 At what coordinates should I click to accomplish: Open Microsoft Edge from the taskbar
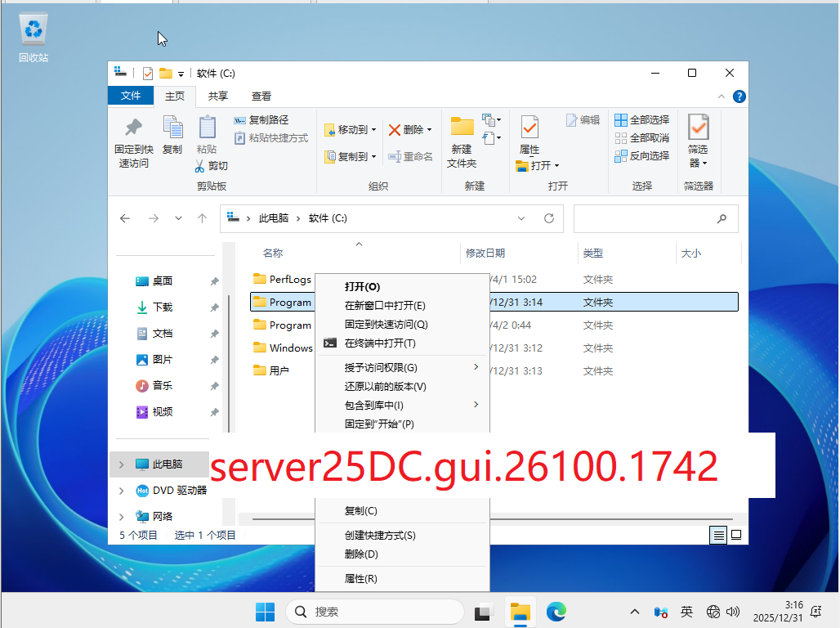tap(556, 611)
